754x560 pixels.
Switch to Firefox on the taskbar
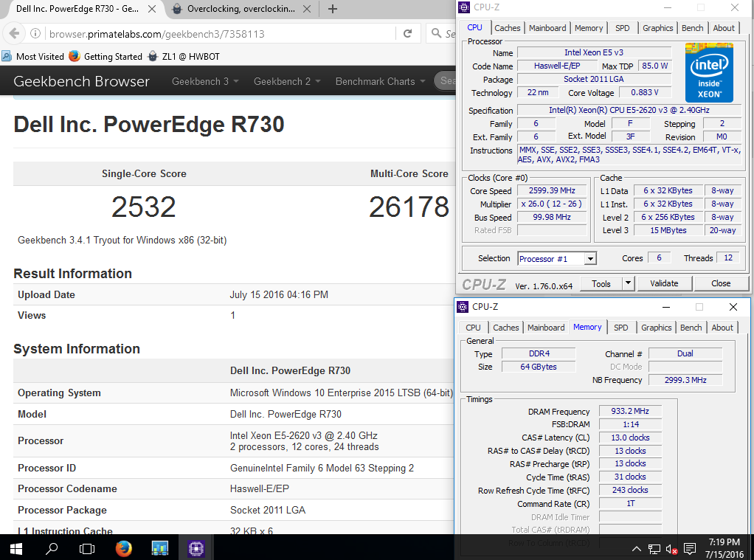pyautogui.click(x=124, y=548)
